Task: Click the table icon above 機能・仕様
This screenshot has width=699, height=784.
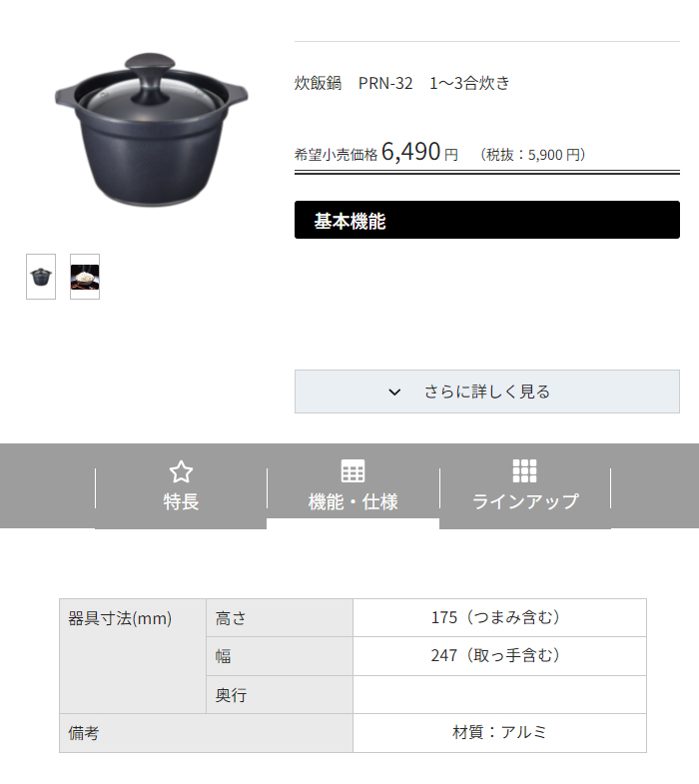Action: tap(352, 471)
